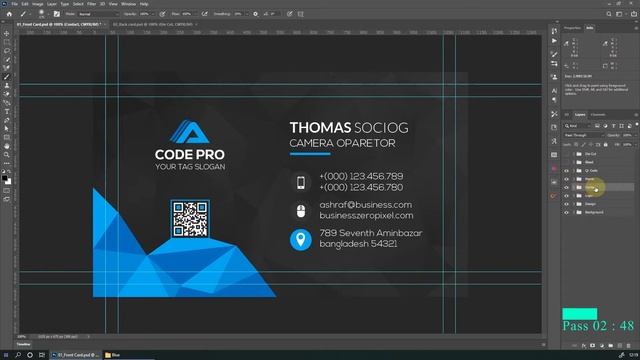Screen dimensions: 640x360
Task: Select the Clone Stamp tool
Action: [7, 85]
